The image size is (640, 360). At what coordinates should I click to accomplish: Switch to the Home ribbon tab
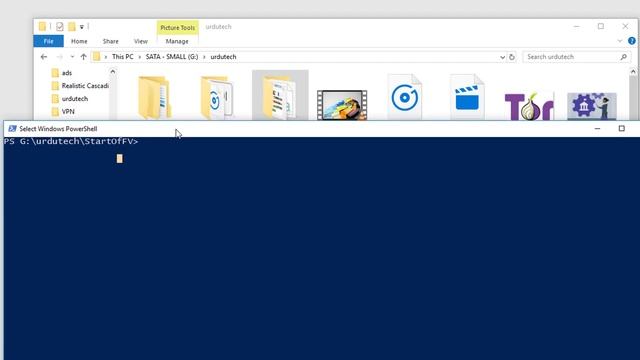[x=79, y=41]
